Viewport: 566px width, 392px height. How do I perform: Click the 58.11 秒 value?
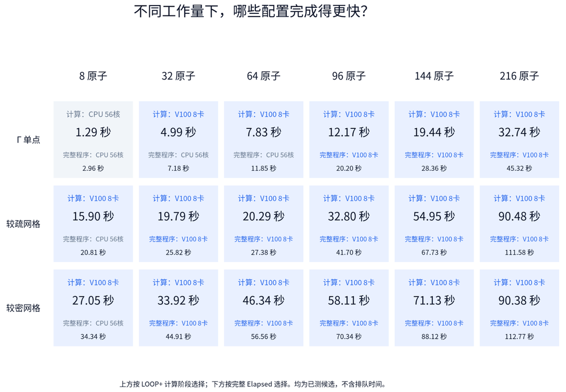pyautogui.click(x=349, y=300)
